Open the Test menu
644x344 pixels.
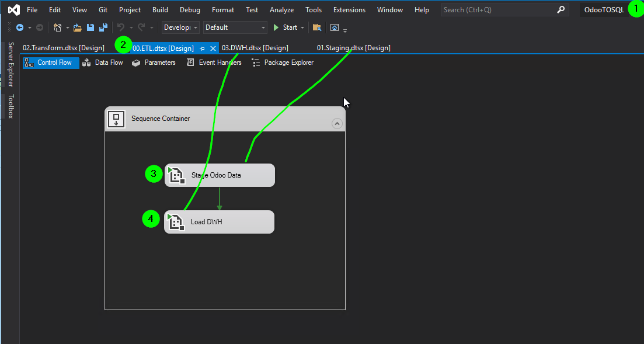tap(252, 10)
